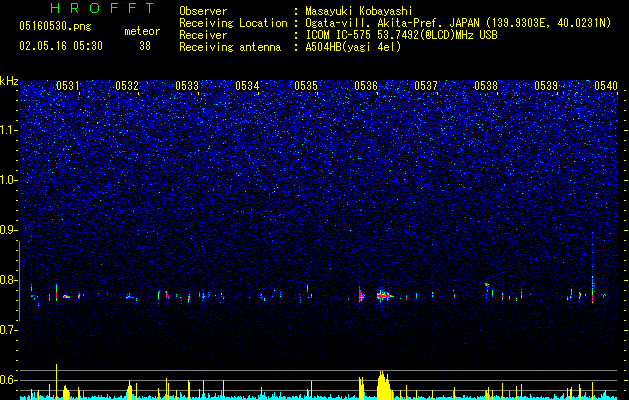Click the antenna A504HB(yagi 4el) text

tap(353, 47)
